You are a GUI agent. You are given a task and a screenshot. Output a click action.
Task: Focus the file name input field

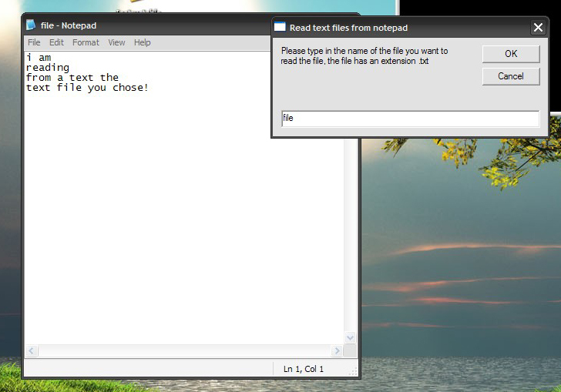[x=411, y=119]
